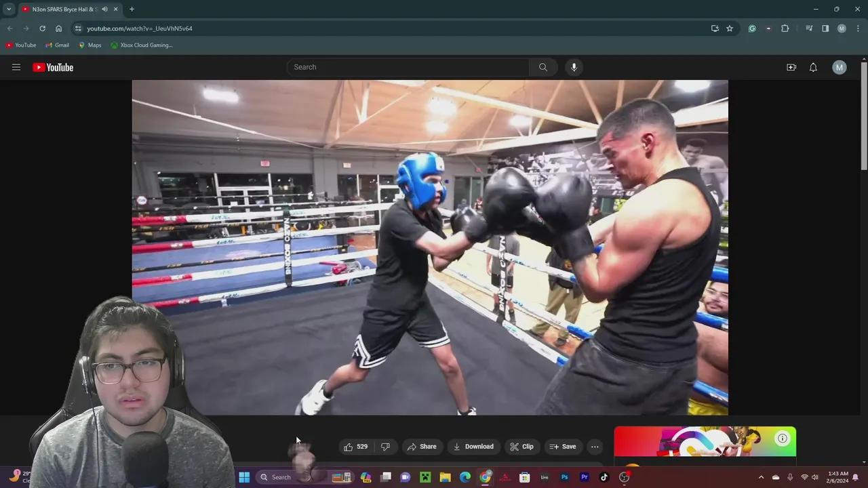
Task: Reload the page with the refresh icon
Action: point(42,28)
